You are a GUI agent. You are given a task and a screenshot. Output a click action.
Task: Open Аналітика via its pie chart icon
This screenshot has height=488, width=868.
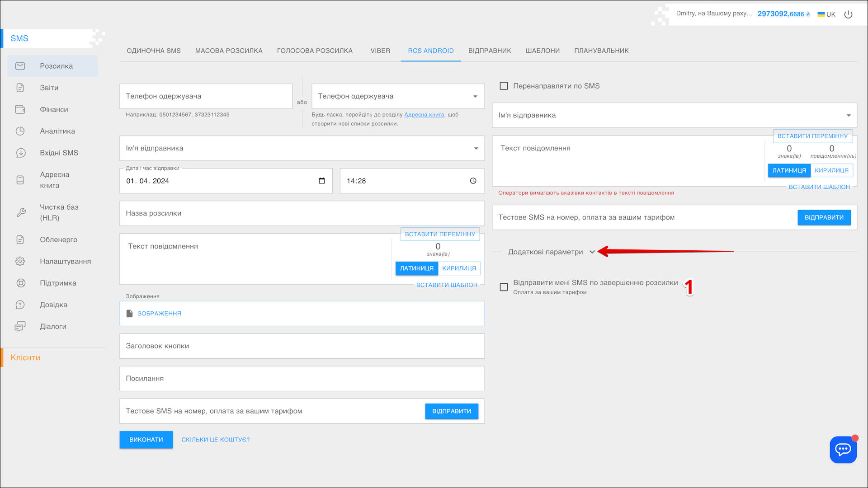pos(20,131)
